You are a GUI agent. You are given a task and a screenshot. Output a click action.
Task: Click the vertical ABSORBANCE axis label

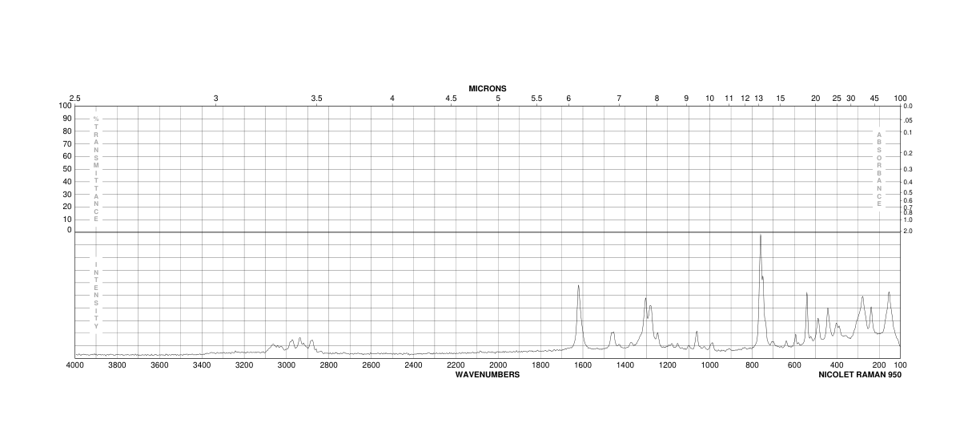click(878, 169)
